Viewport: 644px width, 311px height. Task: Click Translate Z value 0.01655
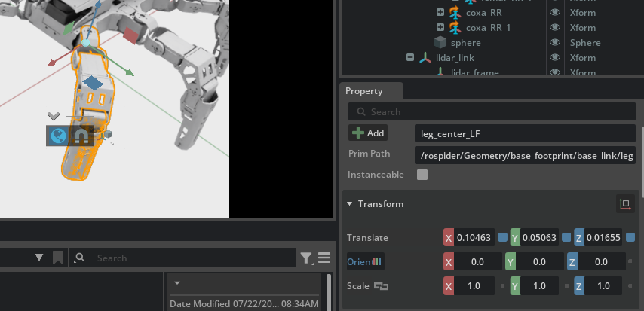pyautogui.click(x=603, y=237)
